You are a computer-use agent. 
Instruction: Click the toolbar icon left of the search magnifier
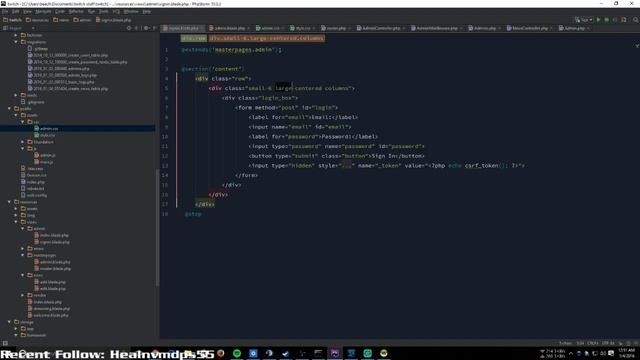click(624, 20)
